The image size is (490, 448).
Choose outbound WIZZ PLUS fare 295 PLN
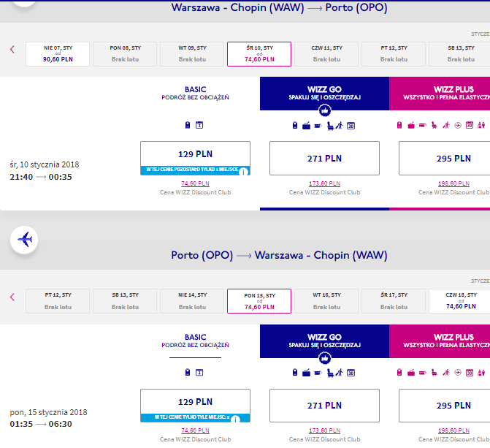[x=445, y=158]
